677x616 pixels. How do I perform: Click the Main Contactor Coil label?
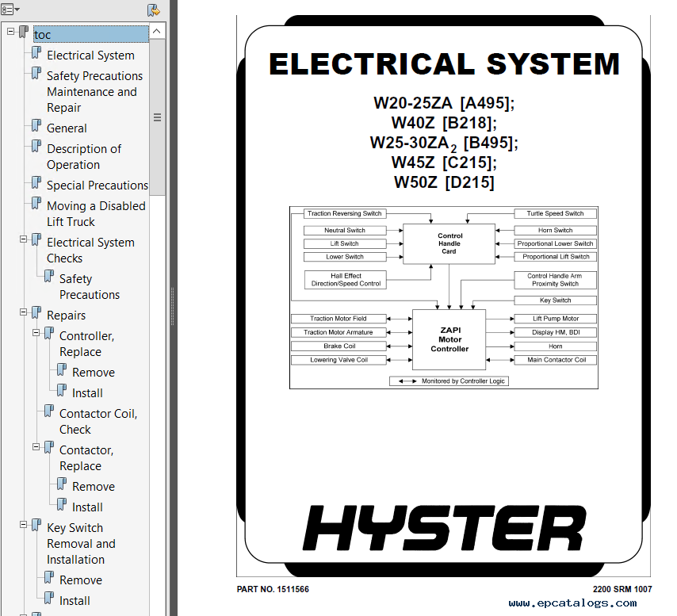(x=555, y=360)
